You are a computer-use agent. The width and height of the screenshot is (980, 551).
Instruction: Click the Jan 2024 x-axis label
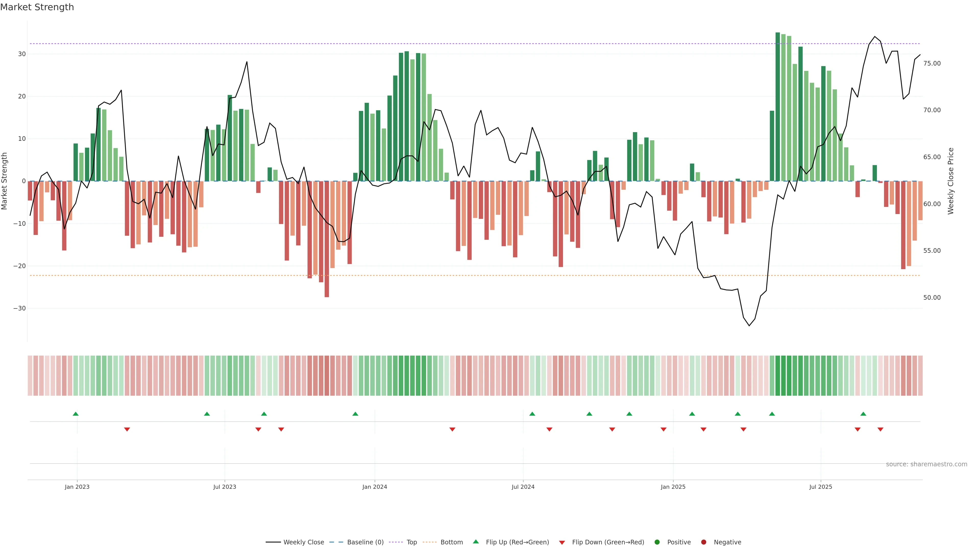(x=374, y=487)
